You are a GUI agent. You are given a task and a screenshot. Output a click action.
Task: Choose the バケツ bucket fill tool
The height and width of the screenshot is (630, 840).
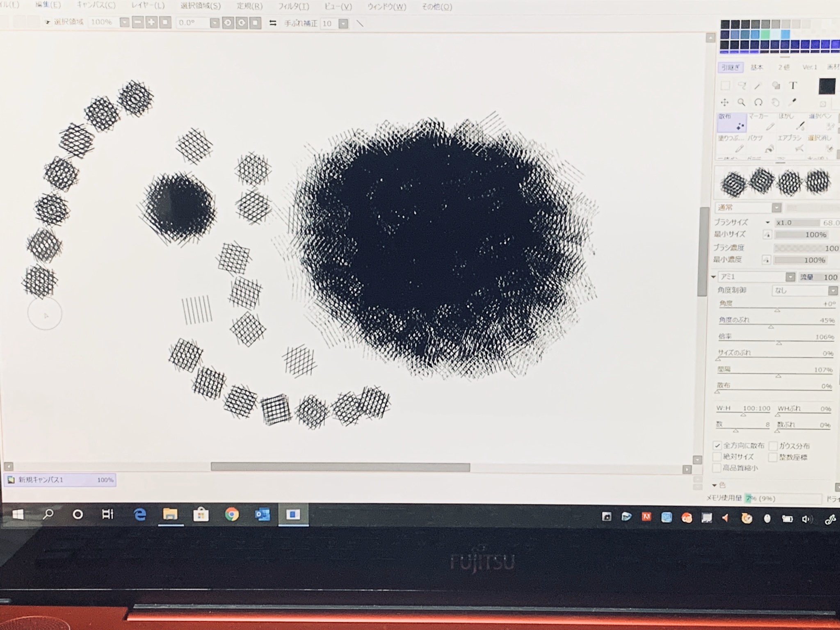[x=761, y=143]
